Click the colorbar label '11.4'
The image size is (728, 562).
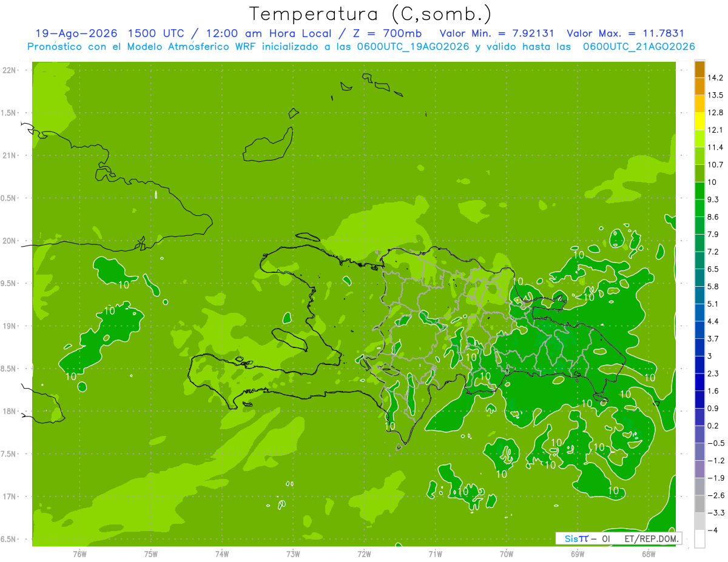tap(715, 147)
